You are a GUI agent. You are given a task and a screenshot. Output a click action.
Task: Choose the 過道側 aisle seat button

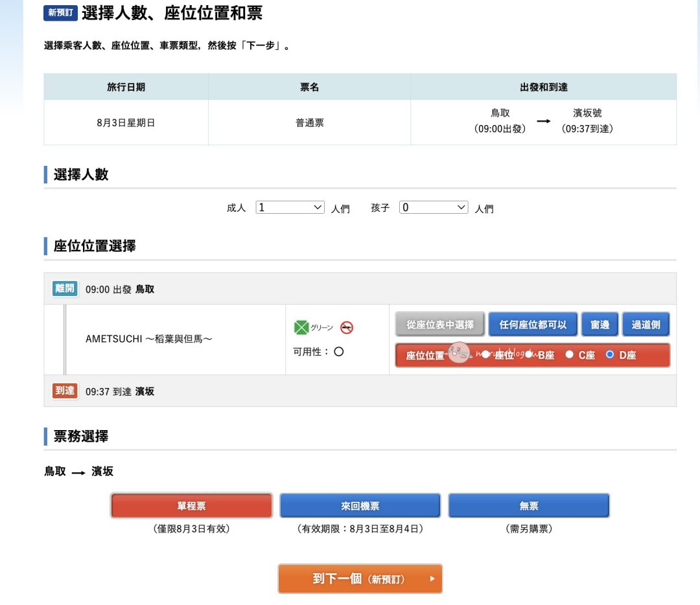pyautogui.click(x=646, y=325)
